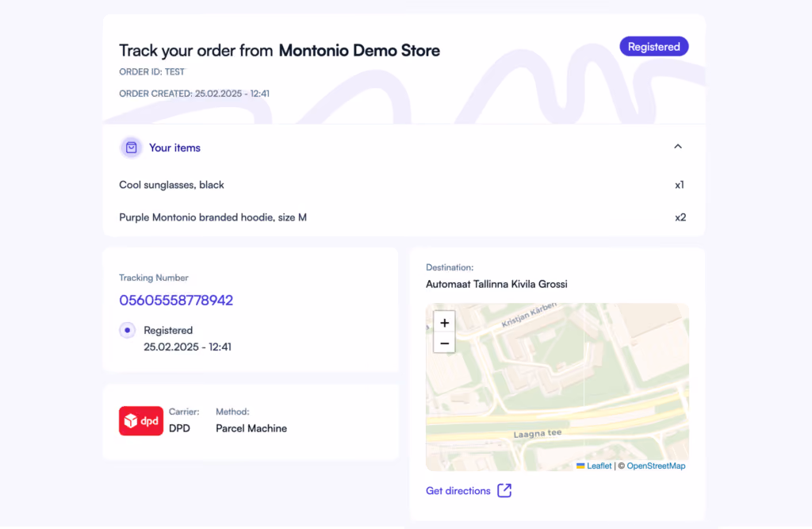The width and height of the screenshot is (812, 529).
Task: Zoom in on the map
Action: (444, 323)
